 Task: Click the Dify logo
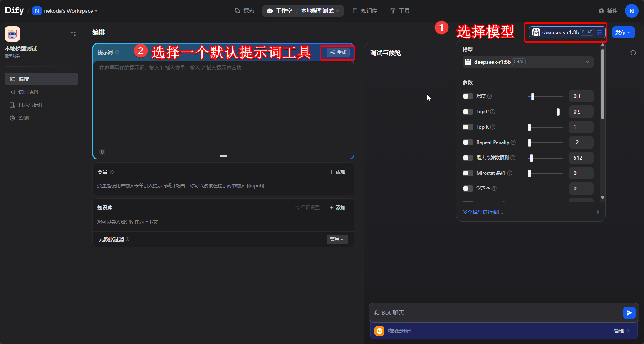14,10
